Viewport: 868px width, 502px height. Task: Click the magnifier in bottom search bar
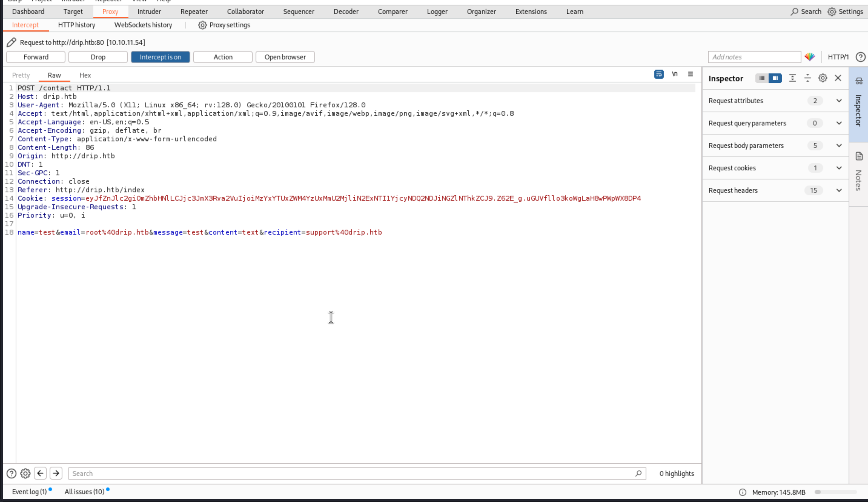pyautogui.click(x=638, y=474)
